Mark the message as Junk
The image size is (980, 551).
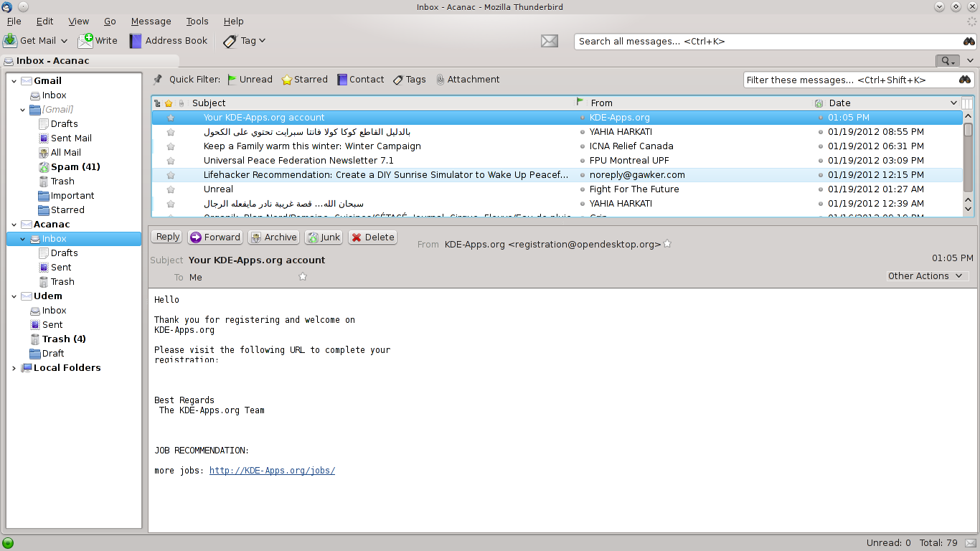(324, 237)
